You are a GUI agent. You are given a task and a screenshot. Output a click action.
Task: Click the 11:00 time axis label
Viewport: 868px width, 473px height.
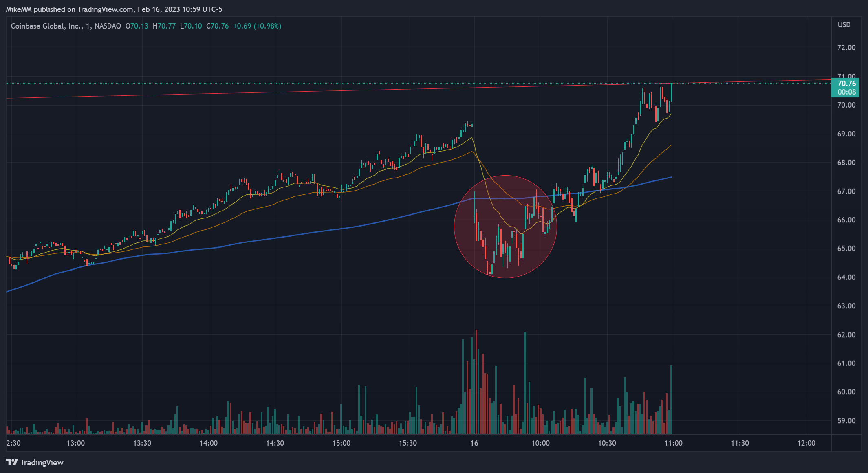(x=674, y=443)
